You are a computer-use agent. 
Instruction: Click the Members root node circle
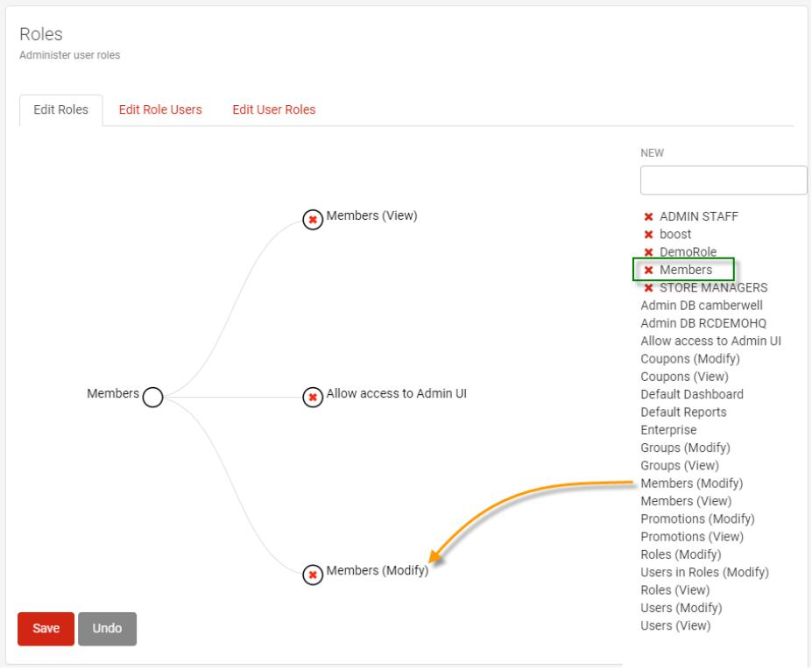coord(152,398)
